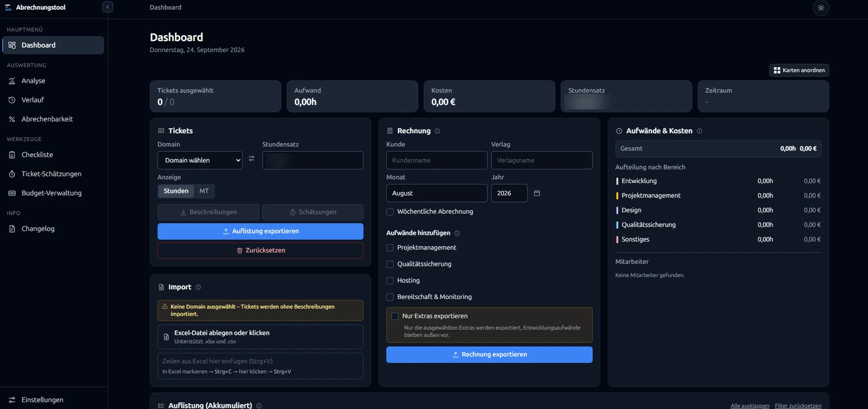Open Abrechenbarkeit in the sidebar
Image resolution: width=868 pixels, height=409 pixels.
(x=53, y=119)
